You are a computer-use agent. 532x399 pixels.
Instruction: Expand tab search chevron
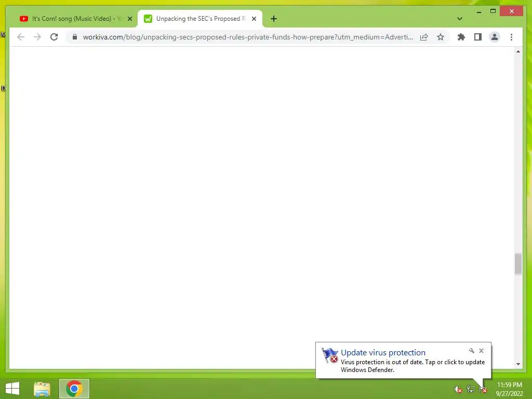[x=460, y=19]
